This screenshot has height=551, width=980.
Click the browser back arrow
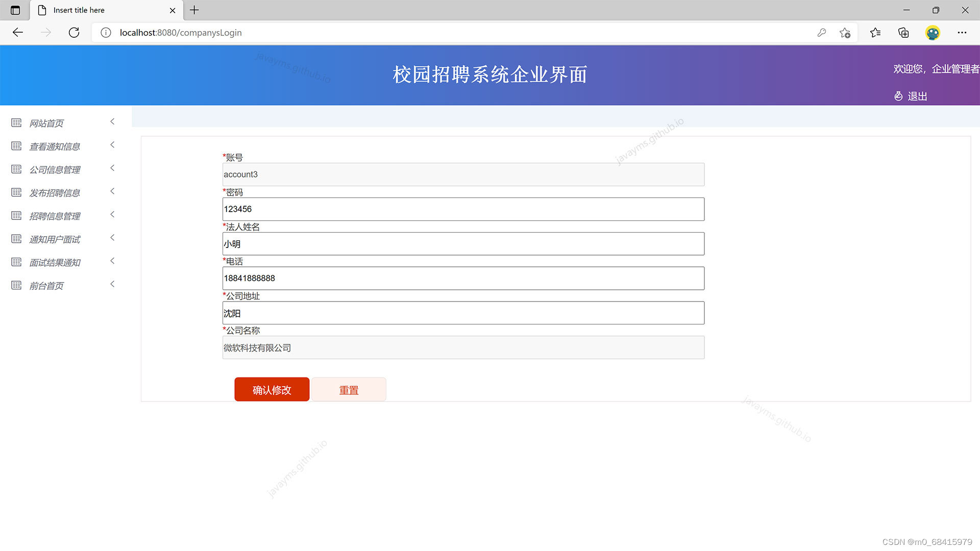click(17, 32)
